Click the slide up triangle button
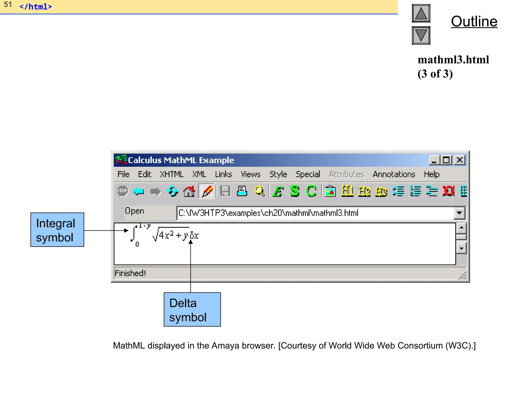Viewport: 532px width, 399px height. [x=421, y=13]
